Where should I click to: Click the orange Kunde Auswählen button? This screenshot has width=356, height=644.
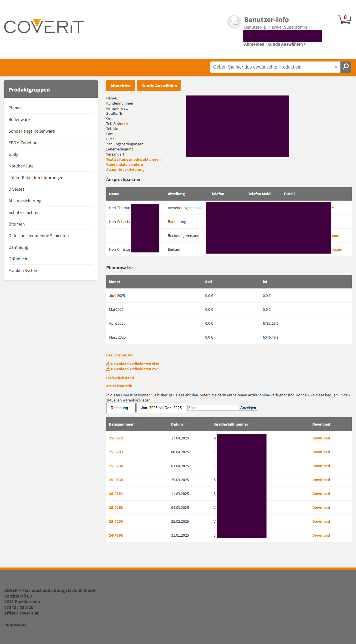pos(159,86)
